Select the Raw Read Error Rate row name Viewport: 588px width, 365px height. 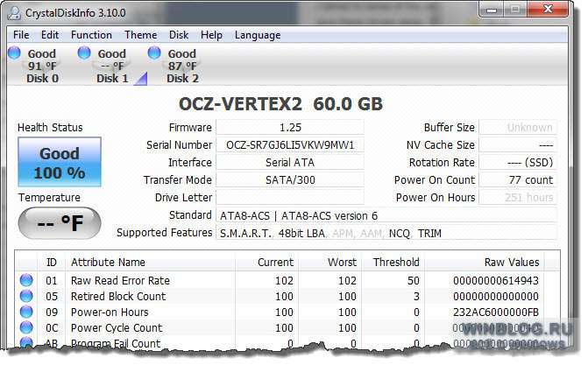pyautogui.click(x=120, y=281)
